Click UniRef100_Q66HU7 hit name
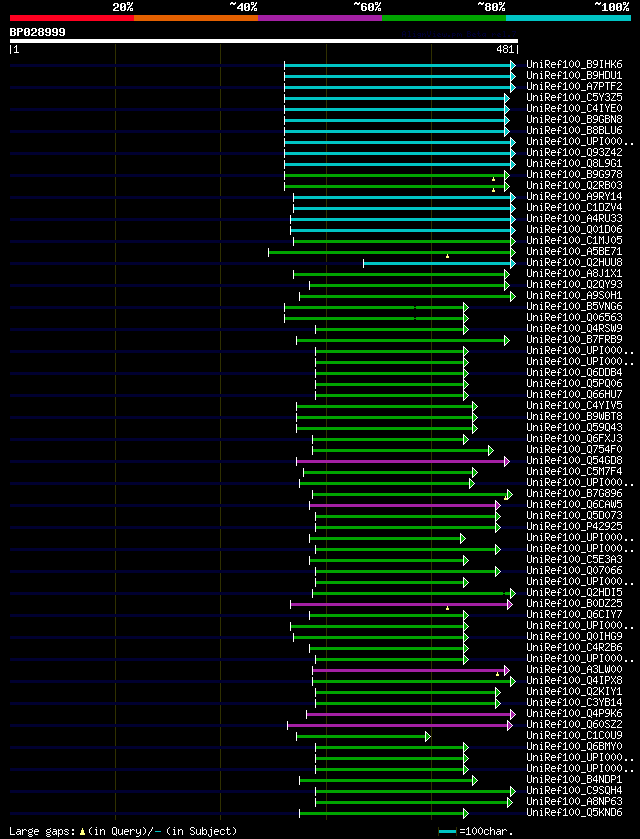Screen dimensions: 640x839 point(574,395)
